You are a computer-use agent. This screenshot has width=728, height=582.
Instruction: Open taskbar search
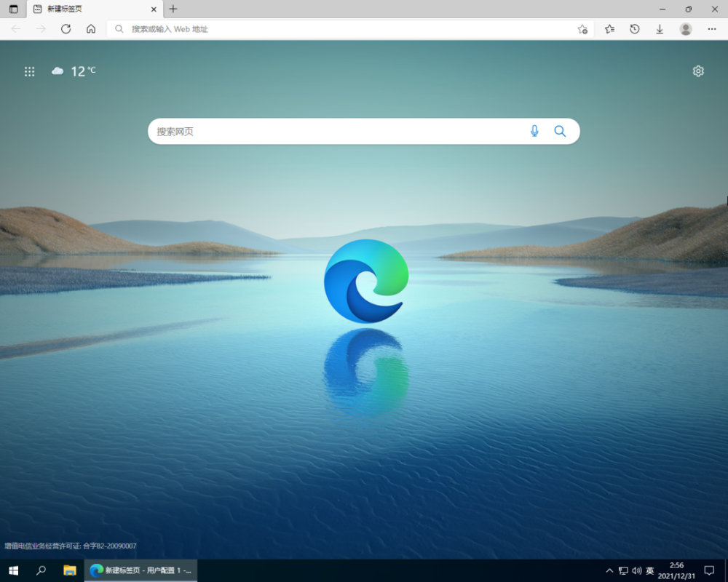coord(41,570)
